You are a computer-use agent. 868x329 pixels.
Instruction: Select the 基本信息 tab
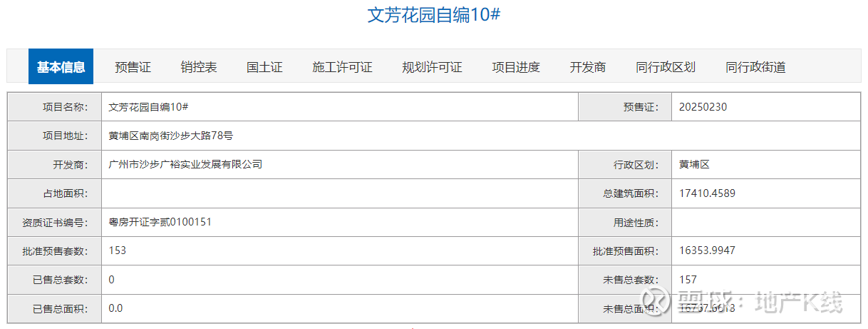point(61,67)
